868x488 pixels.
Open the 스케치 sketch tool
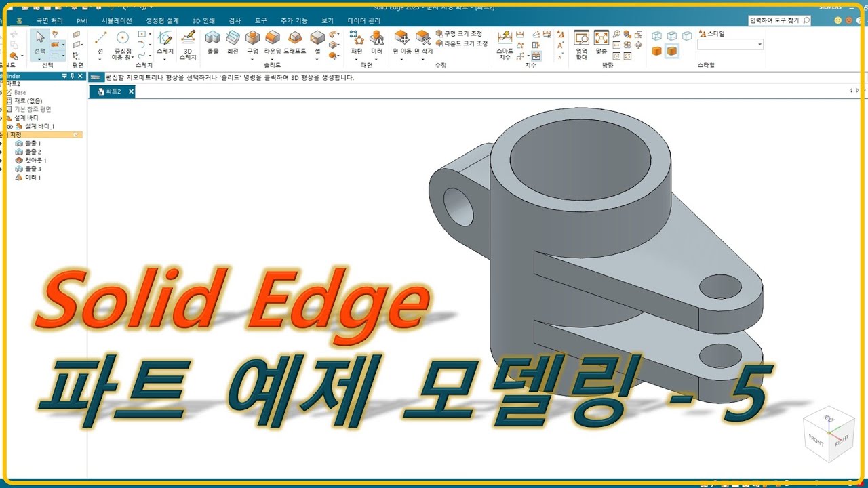[165, 42]
